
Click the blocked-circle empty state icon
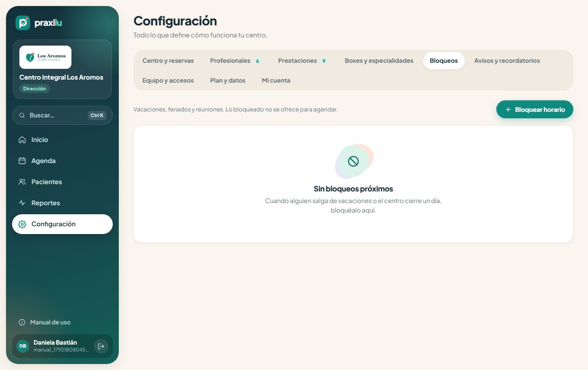pyautogui.click(x=353, y=161)
